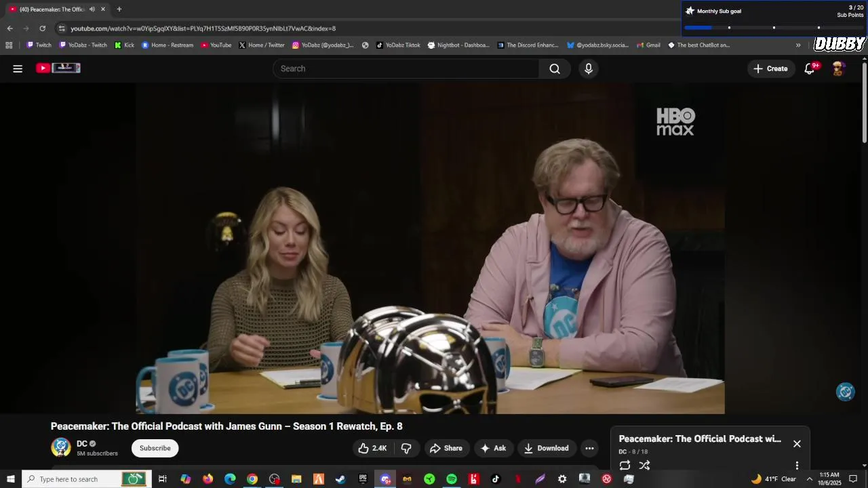Click the video player to pause
Viewport: 868px width, 488px height.
(430, 248)
